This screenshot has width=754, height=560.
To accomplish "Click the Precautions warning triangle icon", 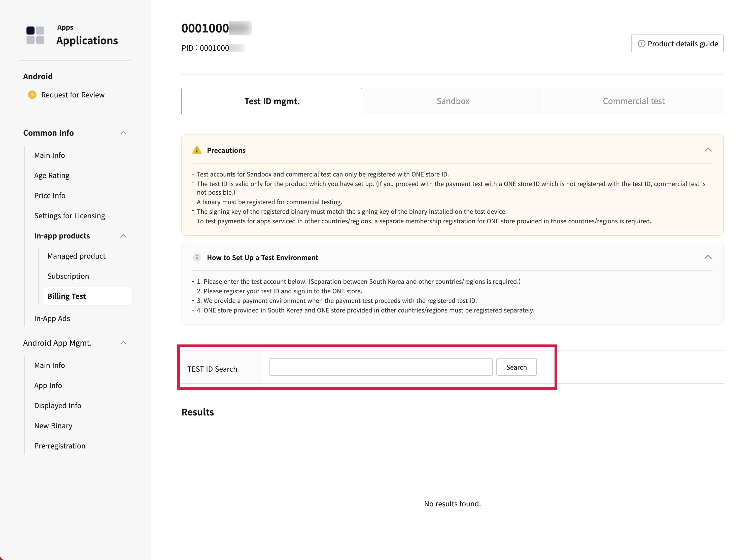I will [197, 150].
